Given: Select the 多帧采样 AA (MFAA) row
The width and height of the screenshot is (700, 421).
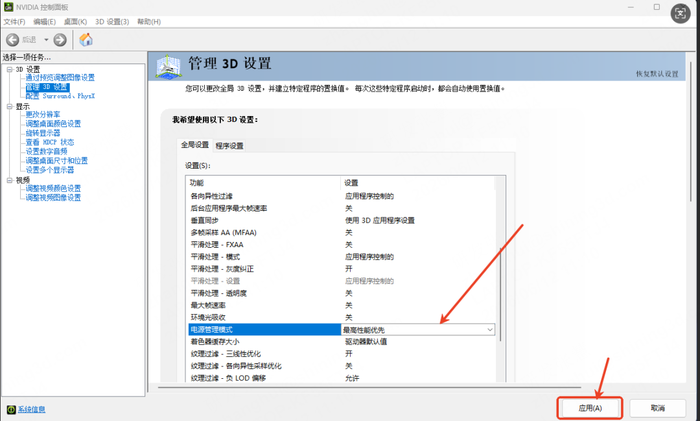Looking at the screenshot, I should click(342, 232).
